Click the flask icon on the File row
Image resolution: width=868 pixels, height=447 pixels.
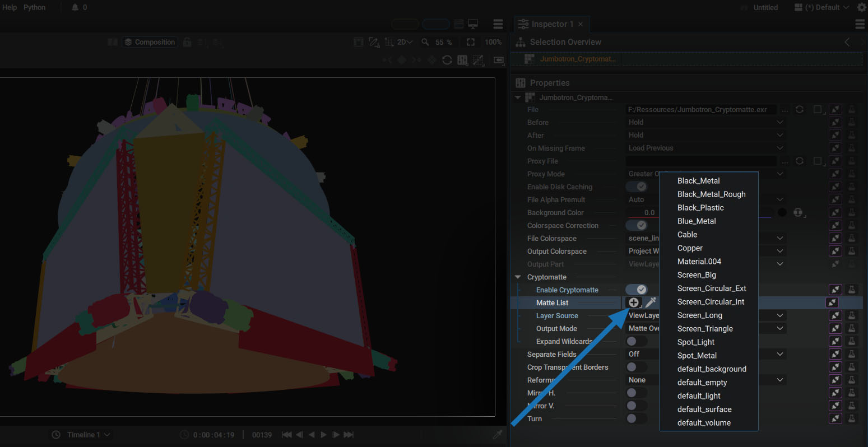click(852, 110)
